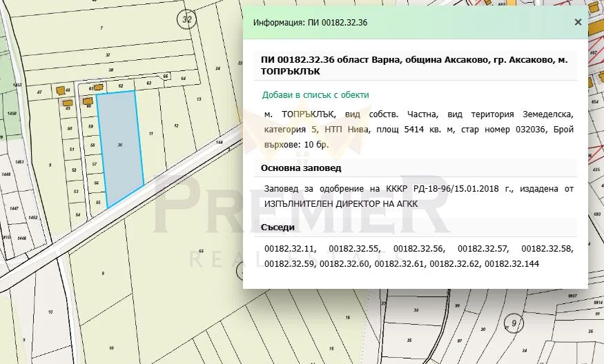Click 'Добави в списък с обекти' link
This screenshot has width=604, height=364.
tap(315, 95)
